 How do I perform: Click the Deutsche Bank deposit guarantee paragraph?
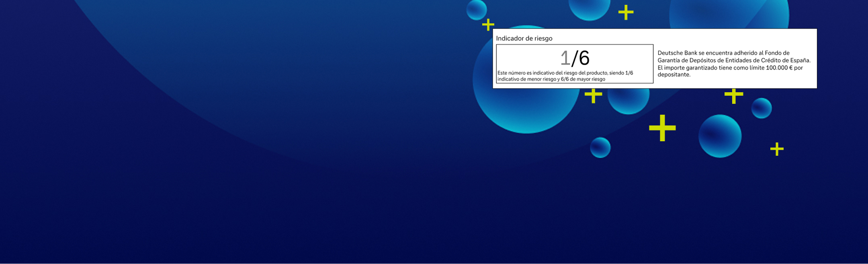[733, 64]
